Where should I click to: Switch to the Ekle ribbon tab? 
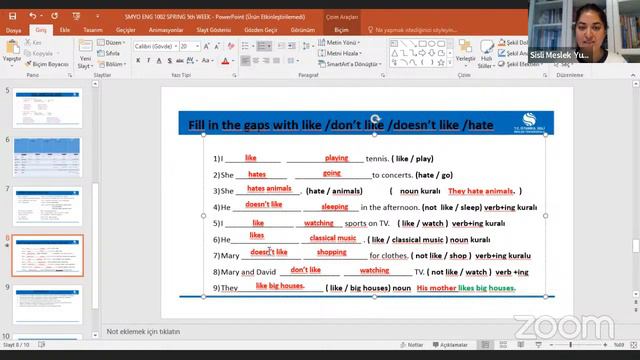point(64,30)
